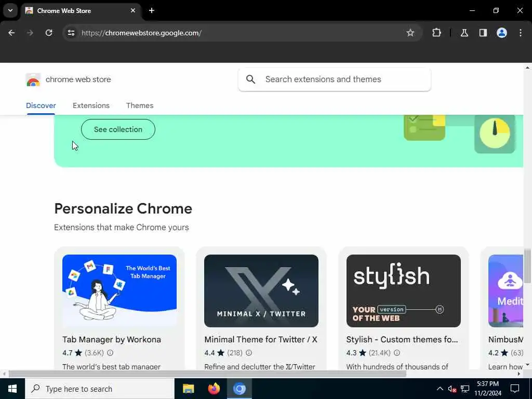Click Workona 4.7 star rating
This screenshot has width=532, height=399.
tap(72, 353)
